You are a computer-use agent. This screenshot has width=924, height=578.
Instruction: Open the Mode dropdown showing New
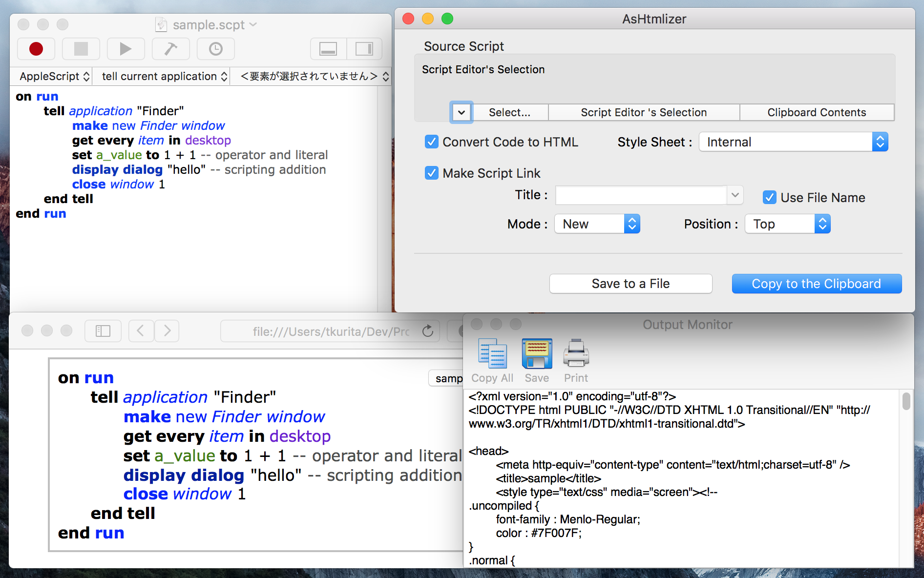click(x=597, y=224)
